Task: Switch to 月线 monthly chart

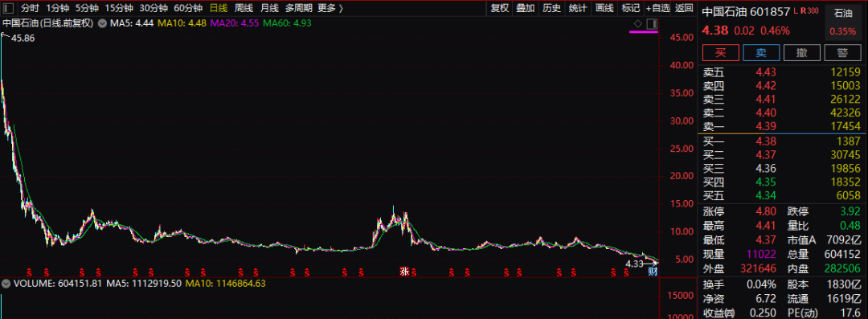Action: tap(269, 8)
